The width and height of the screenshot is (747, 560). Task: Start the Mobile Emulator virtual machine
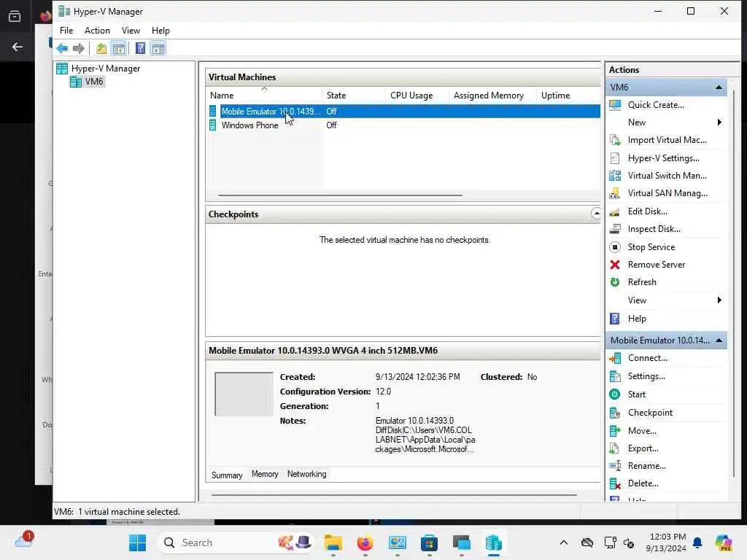click(x=636, y=394)
